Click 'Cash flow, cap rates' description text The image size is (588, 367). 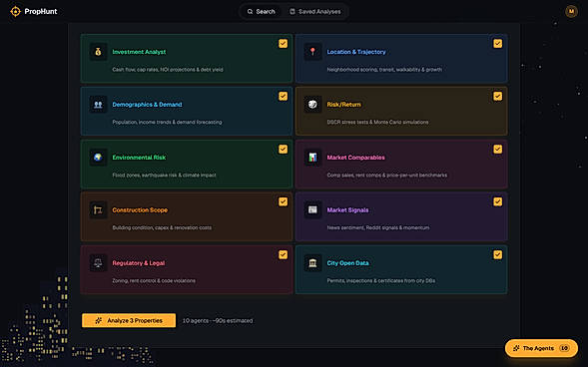168,69
